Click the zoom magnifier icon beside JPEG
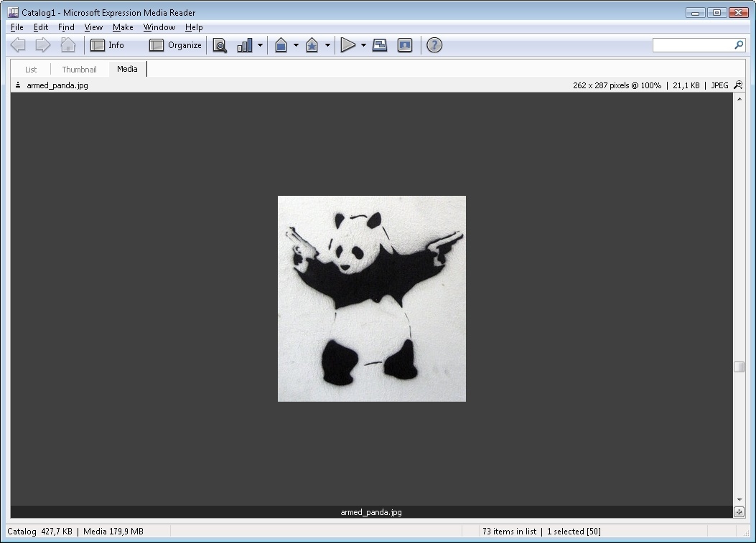This screenshot has height=543, width=756. coord(738,85)
